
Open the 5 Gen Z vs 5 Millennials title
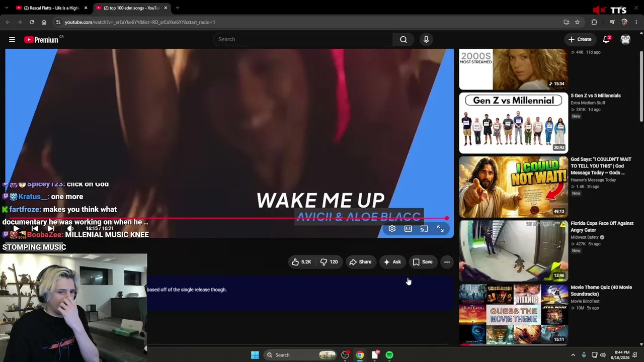click(596, 96)
